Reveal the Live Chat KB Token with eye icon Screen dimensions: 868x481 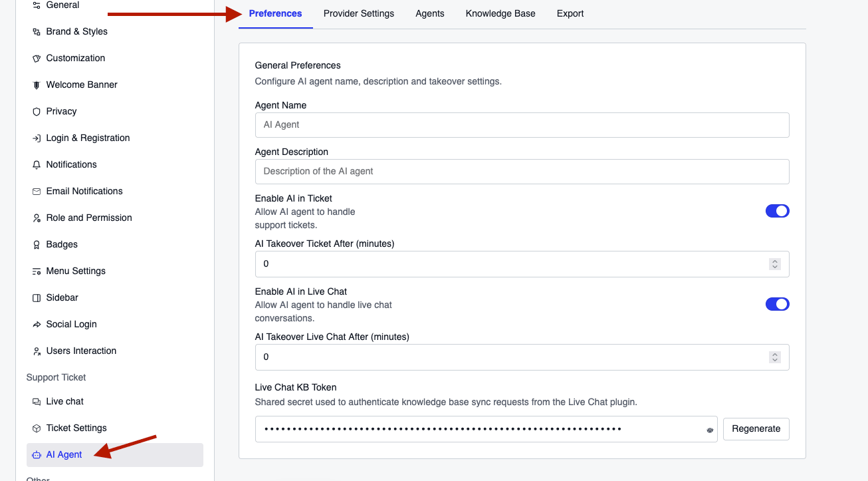pos(710,430)
